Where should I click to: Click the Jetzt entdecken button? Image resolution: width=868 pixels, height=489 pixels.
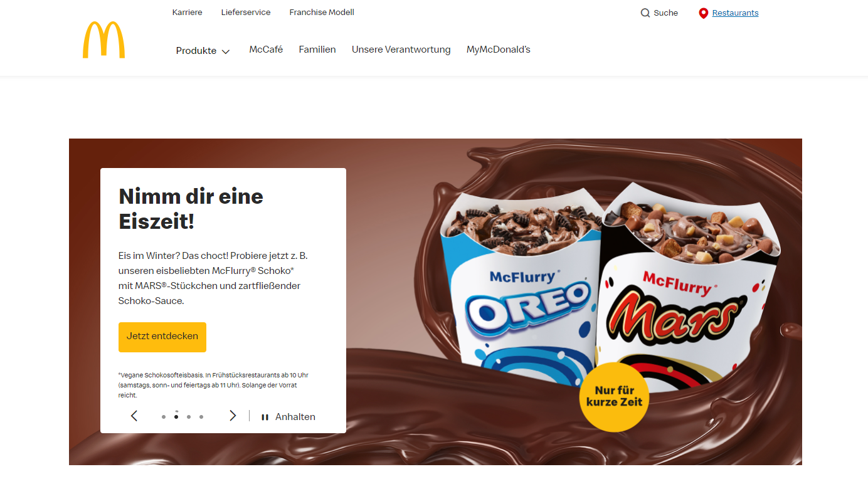click(x=162, y=337)
